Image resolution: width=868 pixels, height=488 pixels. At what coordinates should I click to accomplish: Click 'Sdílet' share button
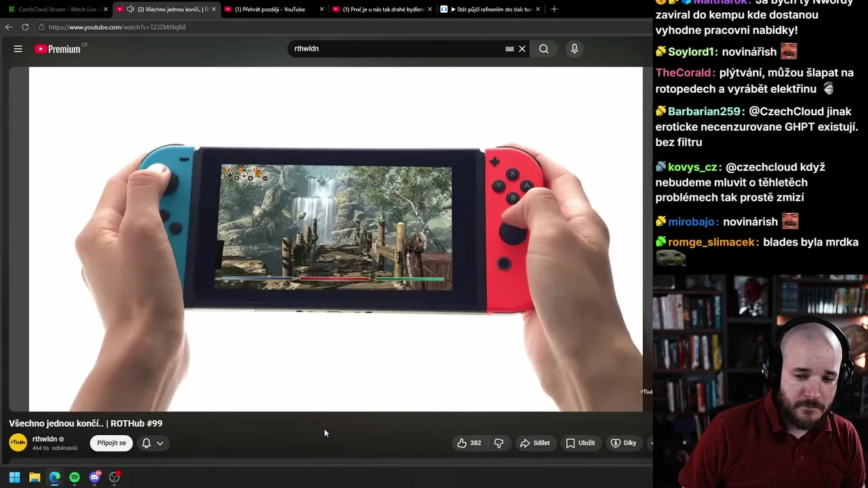[535, 443]
